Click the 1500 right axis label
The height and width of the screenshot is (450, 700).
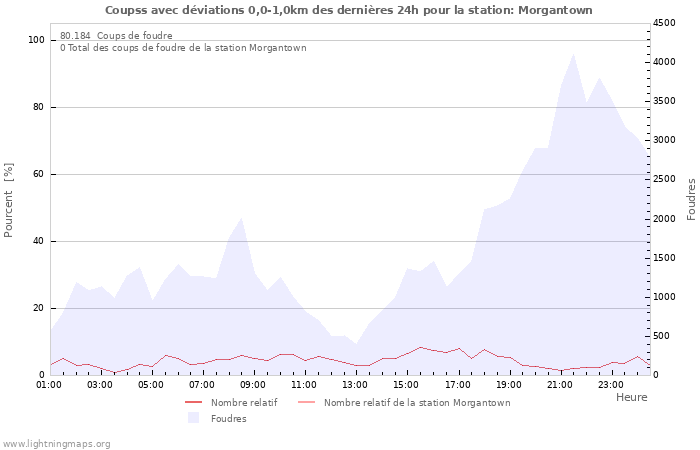click(x=664, y=258)
